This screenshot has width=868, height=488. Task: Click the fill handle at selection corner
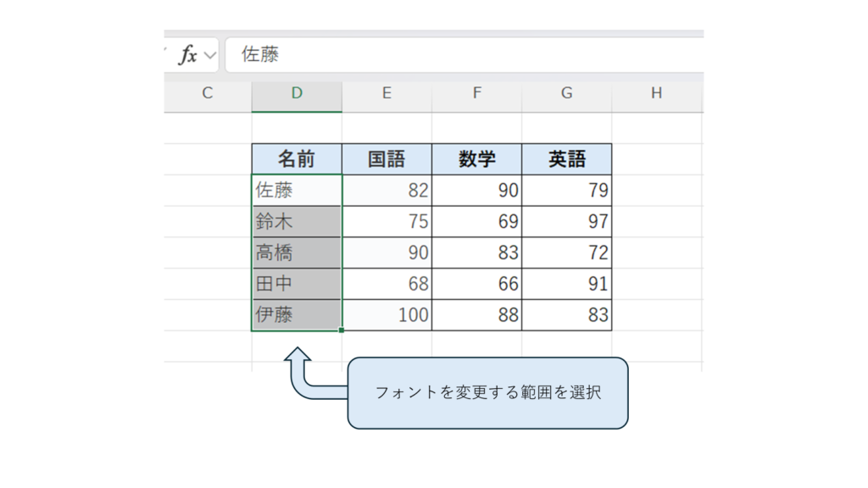click(342, 330)
